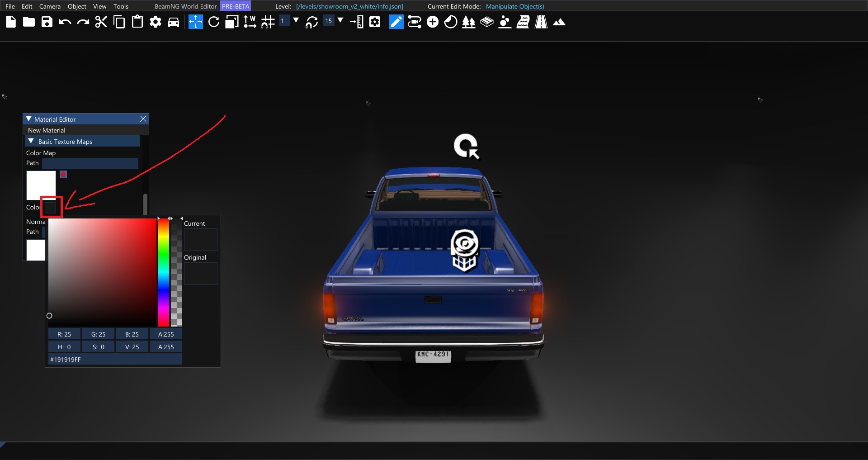The width and height of the screenshot is (868, 460).
Task: Click the B: 25 blue value field
Action: click(132, 334)
